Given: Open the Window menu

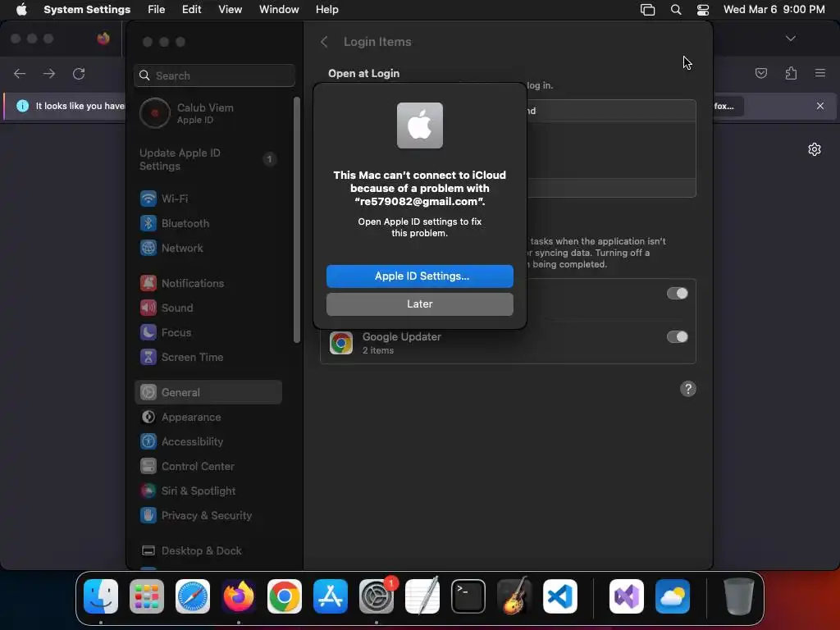Looking at the screenshot, I should pos(279,10).
